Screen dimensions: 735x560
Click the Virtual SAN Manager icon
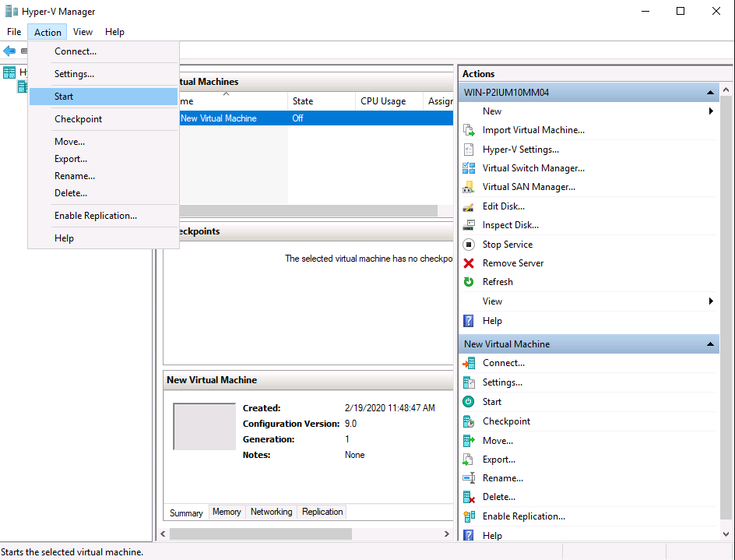pos(469,187)
